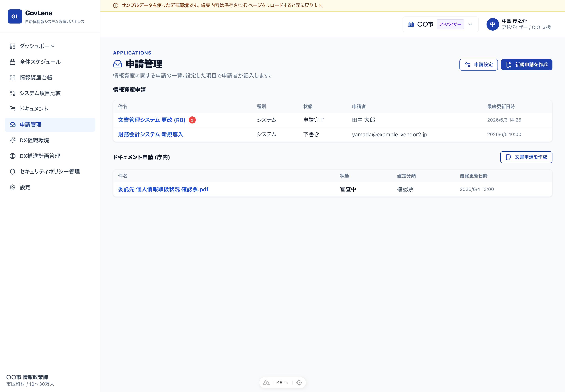Click the 新規申請を作成 button
This screenshot has width=565, height=392.
click(x=527, y=65)
